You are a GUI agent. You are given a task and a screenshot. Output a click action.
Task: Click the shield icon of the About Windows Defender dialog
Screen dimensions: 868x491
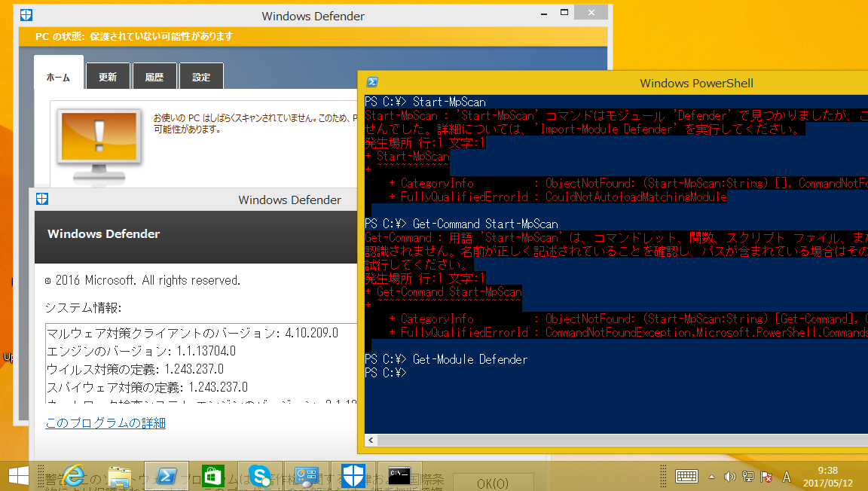pyautogui.click(x=42, y=199)
